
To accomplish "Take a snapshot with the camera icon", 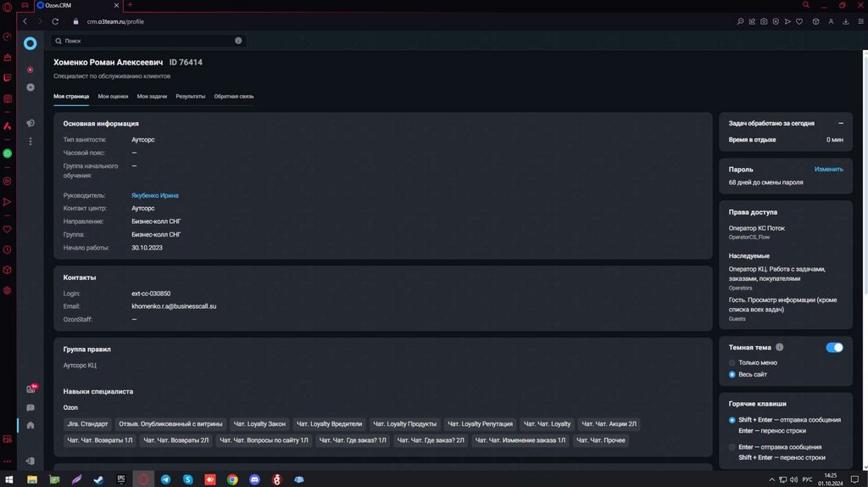I will 764,21.
